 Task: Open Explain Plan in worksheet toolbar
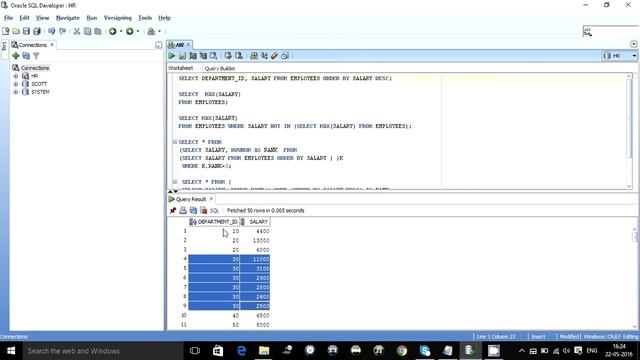(x=193, y=56)
